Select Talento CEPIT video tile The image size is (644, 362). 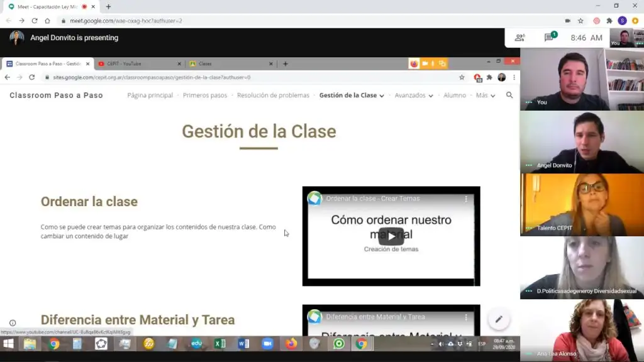point(582,205)
